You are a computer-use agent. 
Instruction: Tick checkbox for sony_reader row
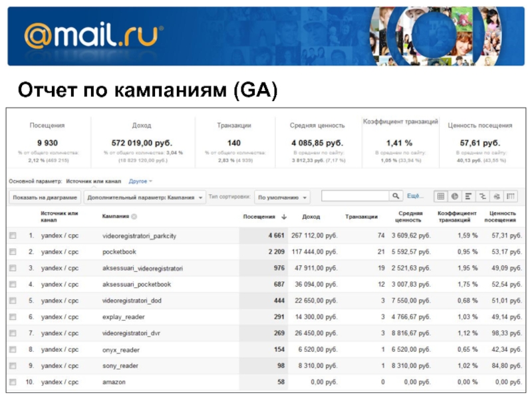coord(13,366)
